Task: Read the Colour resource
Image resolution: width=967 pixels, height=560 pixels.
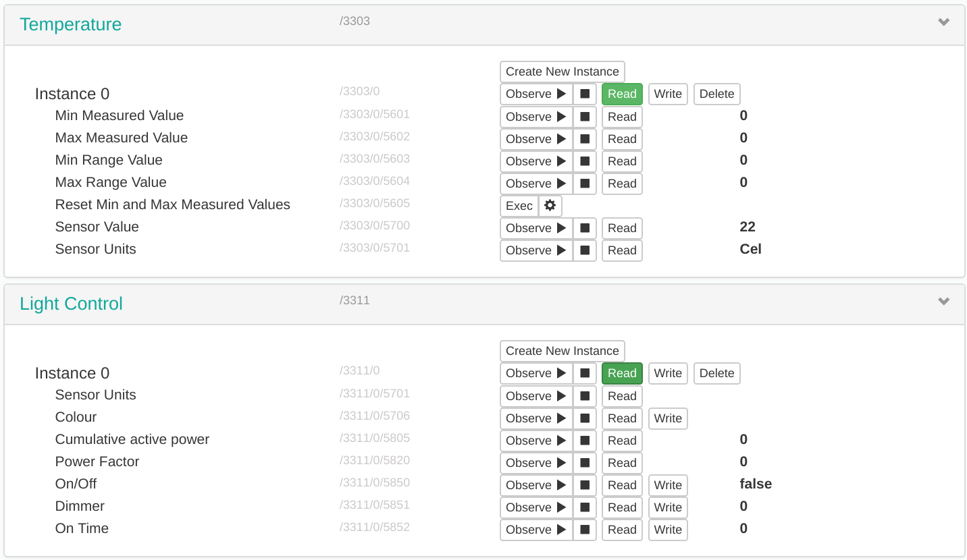Action: (622, 418)
